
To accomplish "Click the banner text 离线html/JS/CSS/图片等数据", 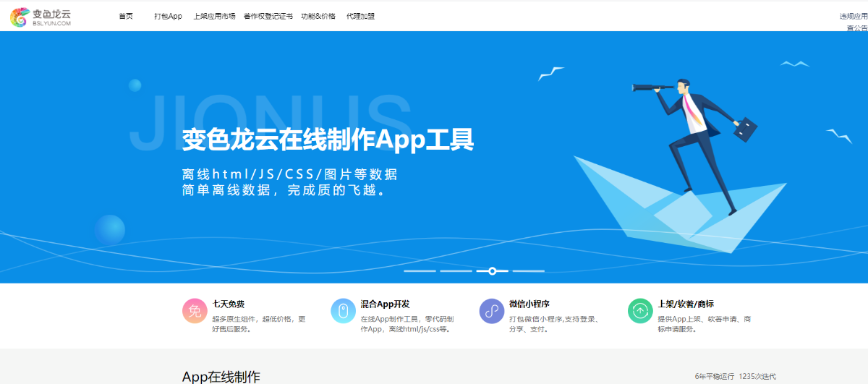I will click(289, 175).
